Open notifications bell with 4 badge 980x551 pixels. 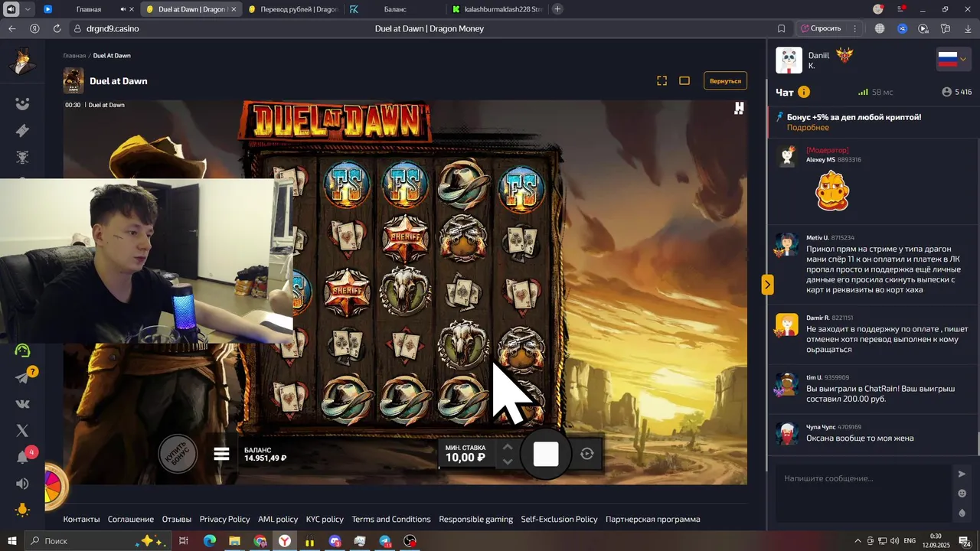click(23, 457)
